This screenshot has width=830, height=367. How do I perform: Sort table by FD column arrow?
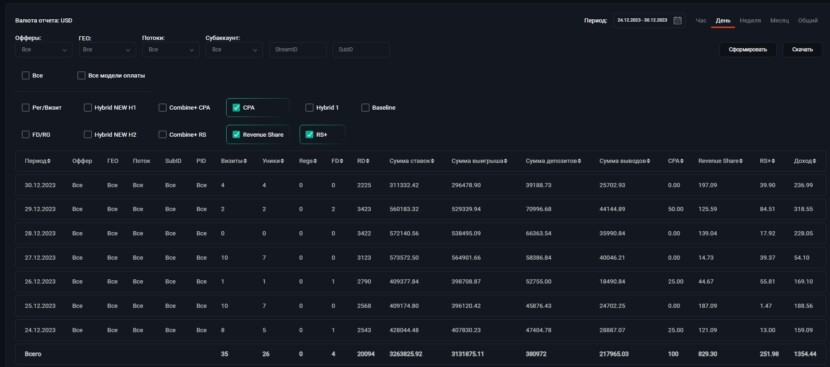(x=341, y=160)
